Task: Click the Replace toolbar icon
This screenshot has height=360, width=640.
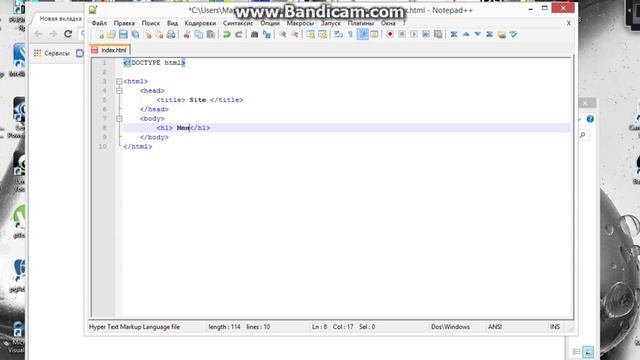Action: (267, 35)
